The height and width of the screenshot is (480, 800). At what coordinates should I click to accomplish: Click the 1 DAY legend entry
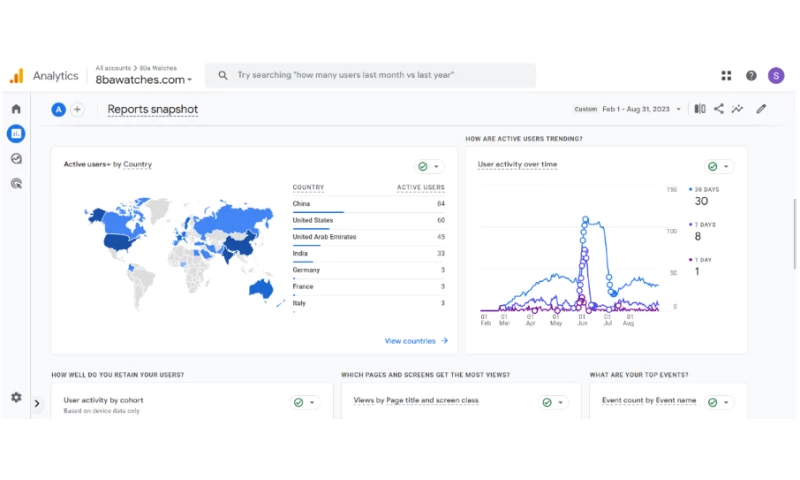tap(700, 266)
